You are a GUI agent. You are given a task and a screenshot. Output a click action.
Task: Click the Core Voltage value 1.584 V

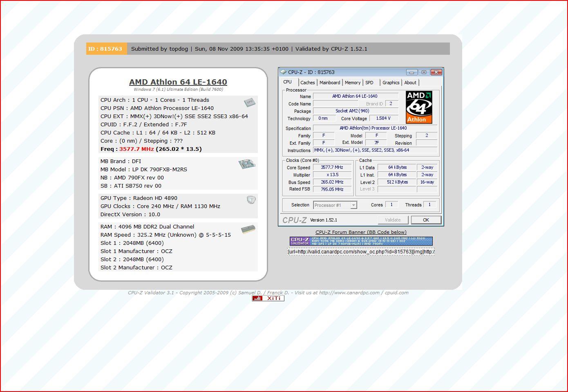[383, 119]
